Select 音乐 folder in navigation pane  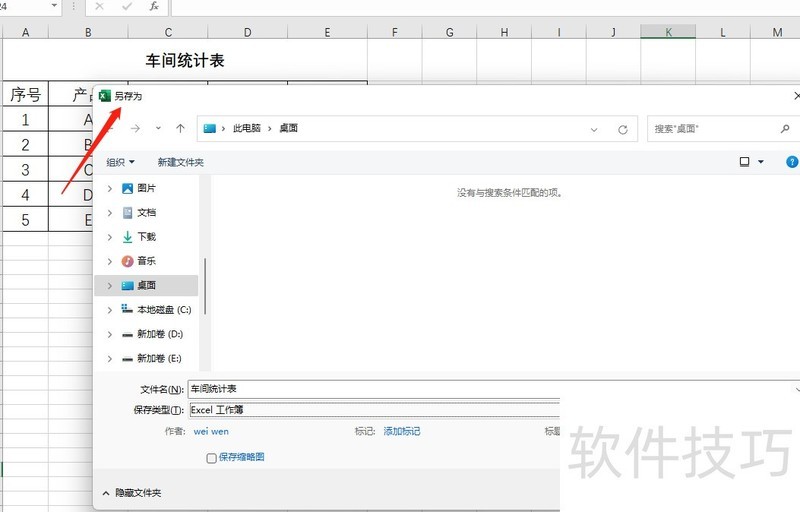coord(146,261)
